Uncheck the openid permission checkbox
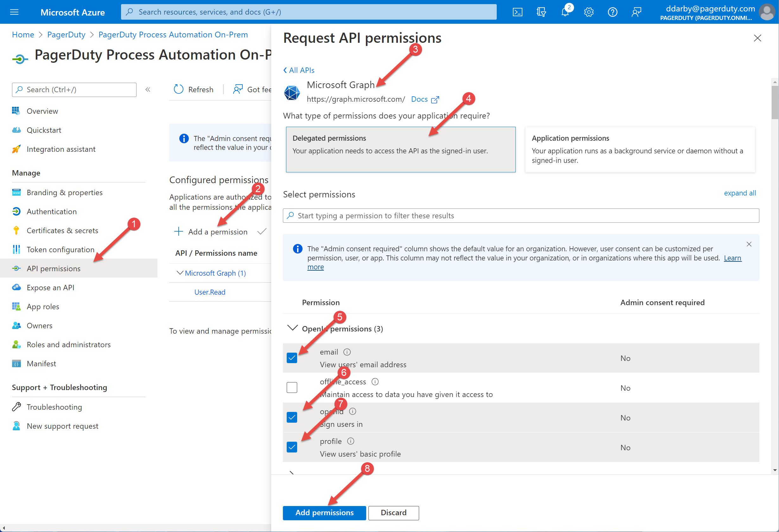Screen dimensions: 779x532 point(292,417)
